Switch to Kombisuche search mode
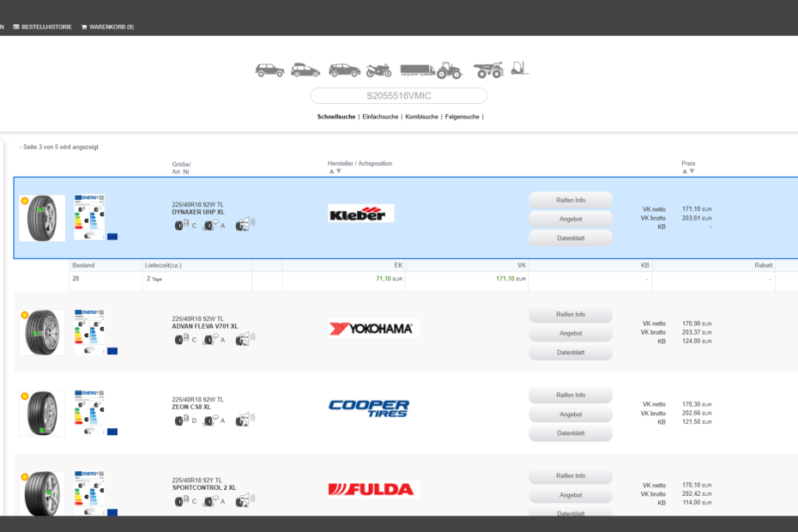Viewport: 798px width, 532px height. pos(421,117)
